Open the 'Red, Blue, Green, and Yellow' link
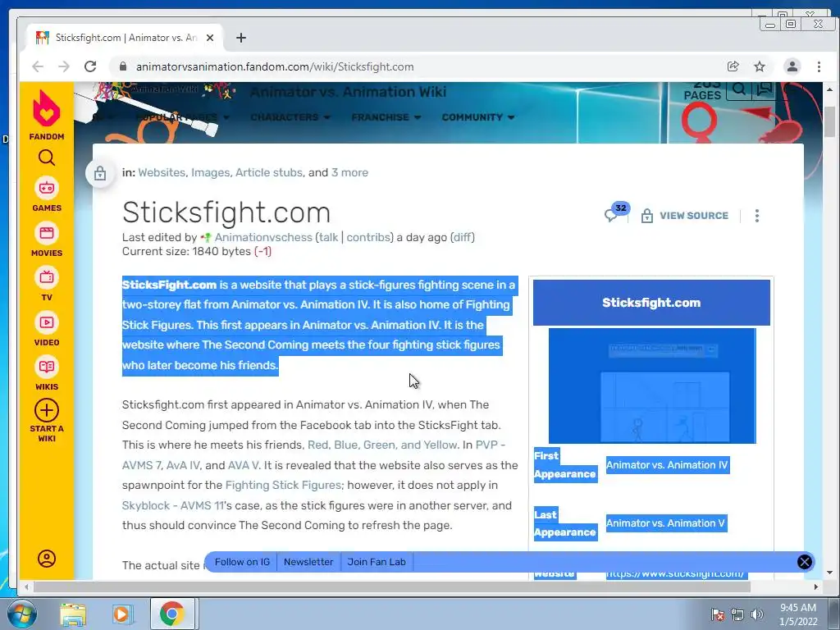This screenshot has height=630, width=840. click(x=382, y=445)
